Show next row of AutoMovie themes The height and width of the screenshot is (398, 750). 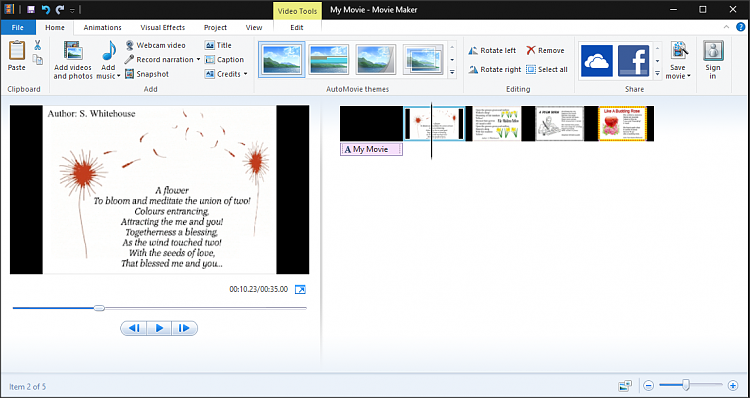(x=452, y=60)
